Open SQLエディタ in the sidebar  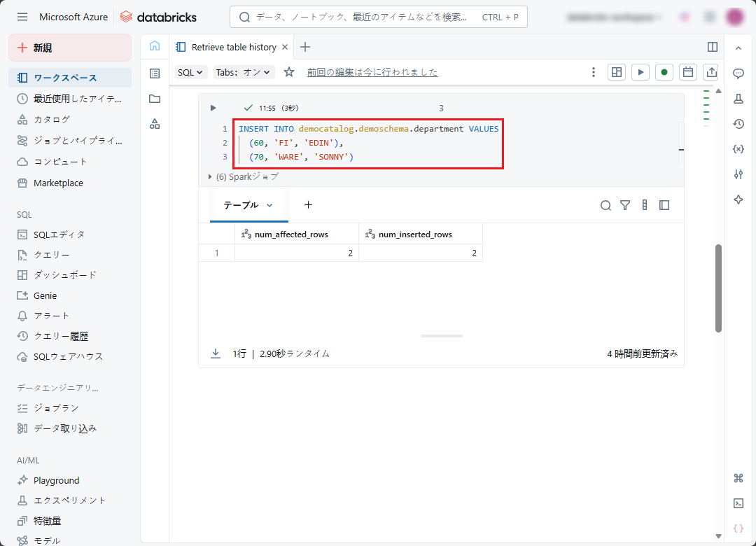point(59,234)
